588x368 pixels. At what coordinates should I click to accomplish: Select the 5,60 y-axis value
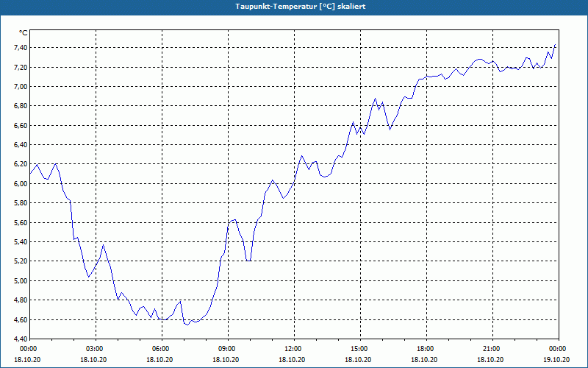21,223
